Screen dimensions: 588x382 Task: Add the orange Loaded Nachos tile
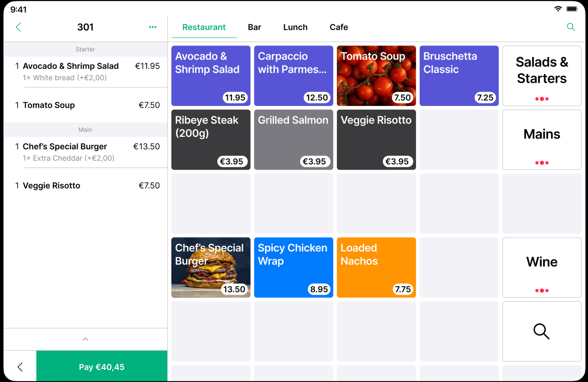pyautogui.click(x=376, y=267)
